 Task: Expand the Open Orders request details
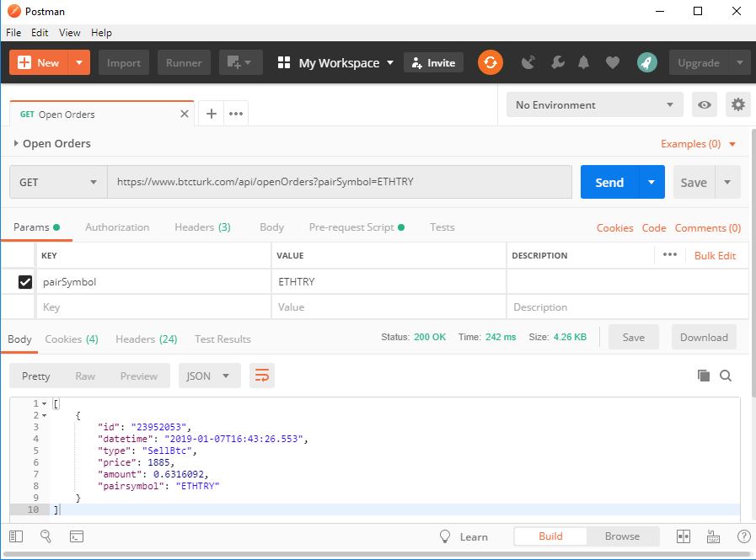click(x=16, y=143)
